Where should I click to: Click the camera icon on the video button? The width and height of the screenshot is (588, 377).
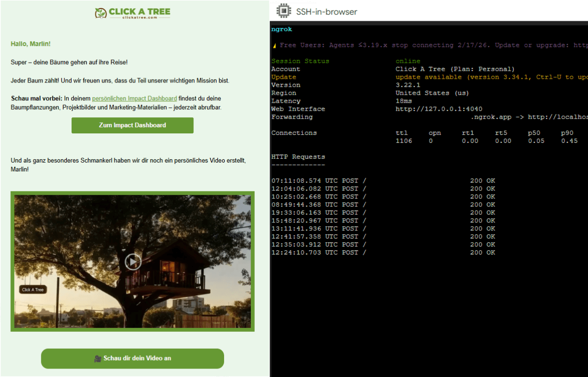point(98,359)
